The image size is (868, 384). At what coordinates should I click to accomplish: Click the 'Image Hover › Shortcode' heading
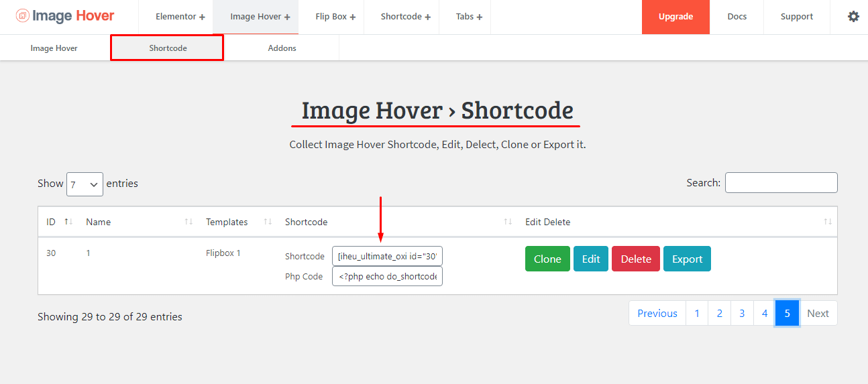tap(437, 111)
